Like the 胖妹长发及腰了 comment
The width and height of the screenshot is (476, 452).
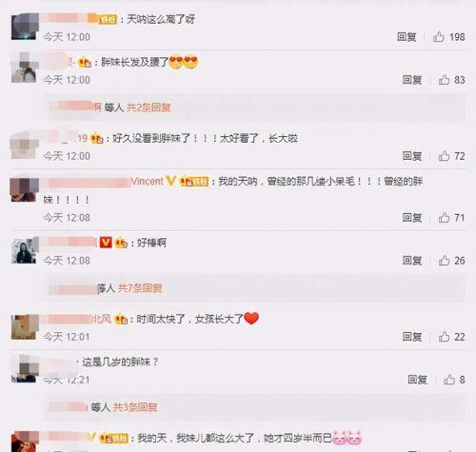(444, 80)
